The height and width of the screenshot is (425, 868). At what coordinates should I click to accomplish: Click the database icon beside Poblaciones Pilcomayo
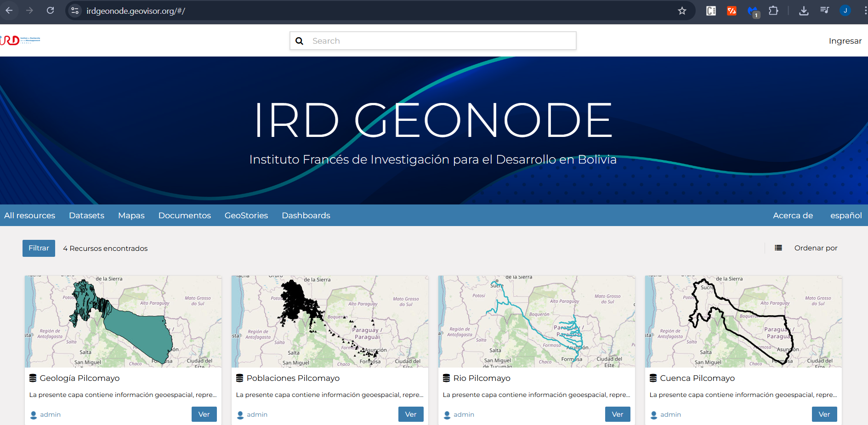(239, 378)
